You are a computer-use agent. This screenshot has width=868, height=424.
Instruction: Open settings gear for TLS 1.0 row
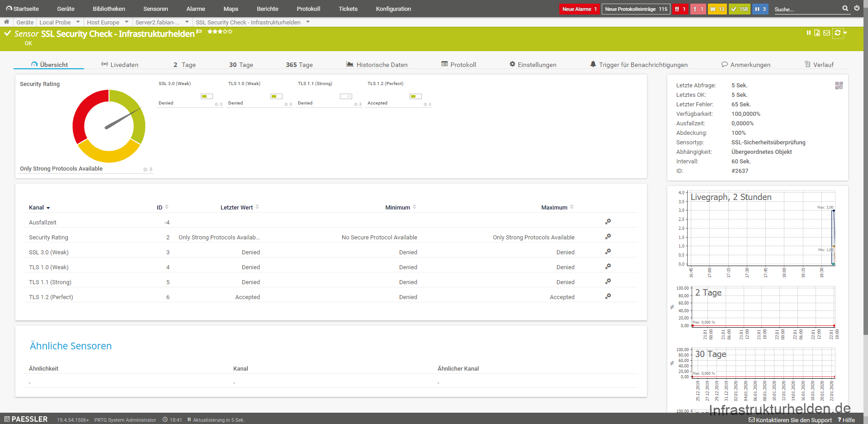tap(608, 267)
